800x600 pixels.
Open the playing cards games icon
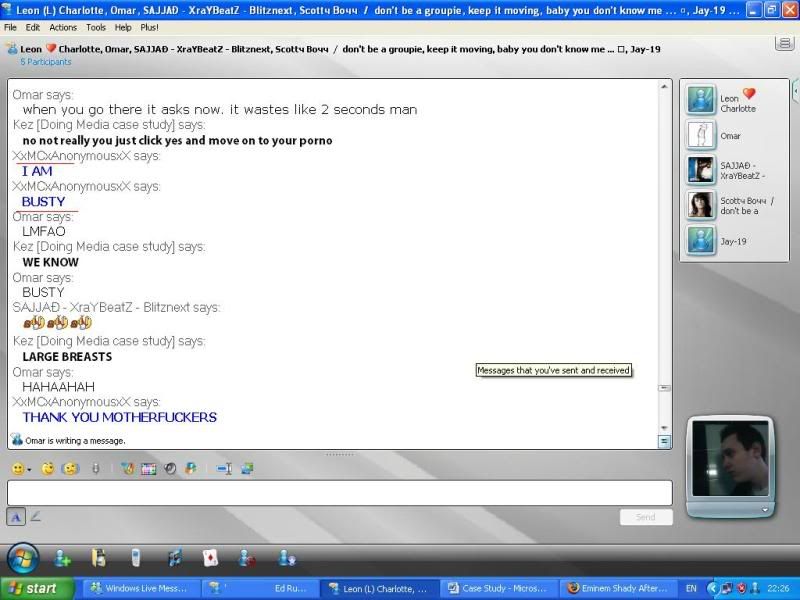pyautogui.click(x=210, y=558)
